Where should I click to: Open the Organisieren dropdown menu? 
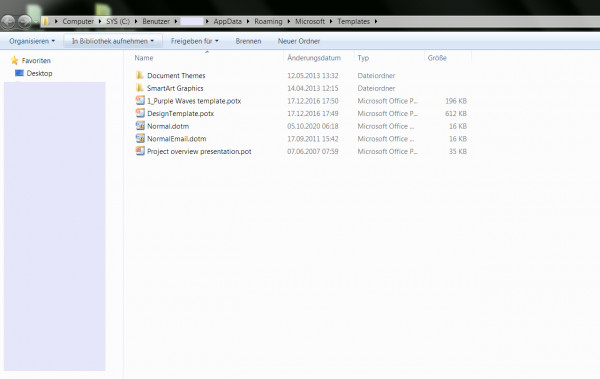pyautogui.click(x=32, y=41)
